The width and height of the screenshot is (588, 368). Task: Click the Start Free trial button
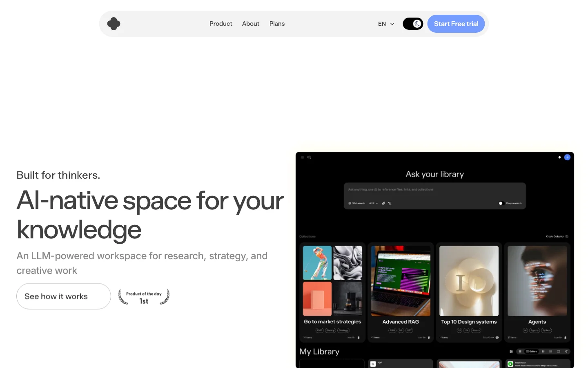[x=456, y=24]
